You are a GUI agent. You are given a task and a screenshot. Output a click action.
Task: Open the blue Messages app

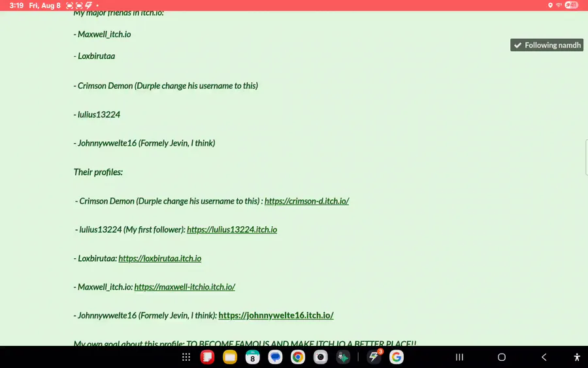[275, 357]
